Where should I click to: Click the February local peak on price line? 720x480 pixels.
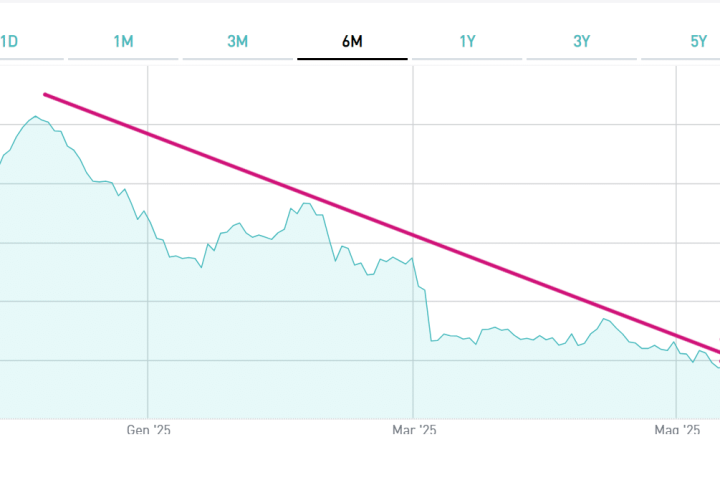point(305,204)
